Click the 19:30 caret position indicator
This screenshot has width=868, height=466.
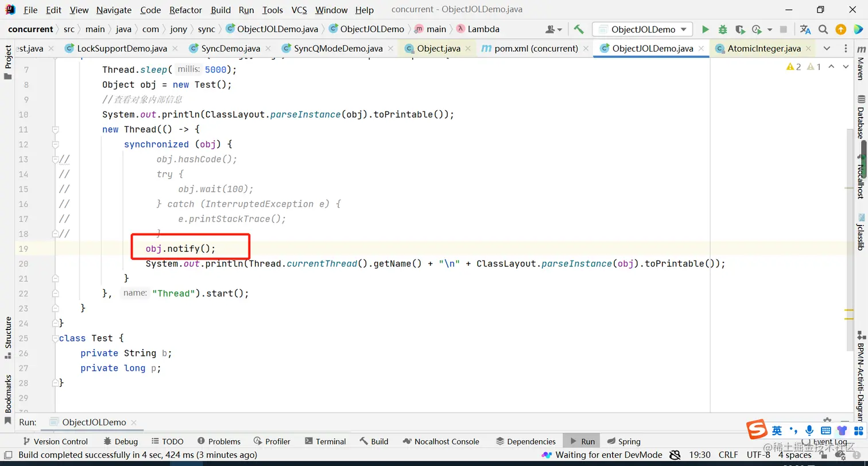[x=700, y=455]
